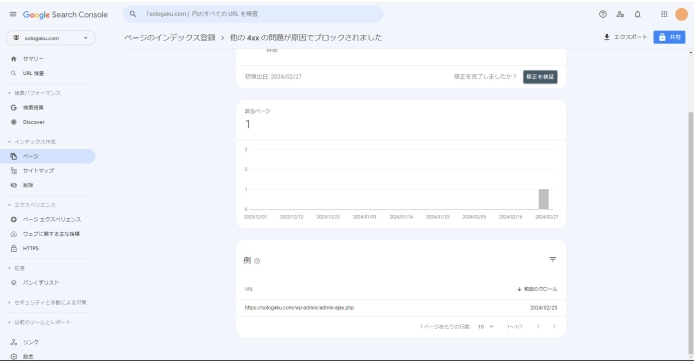Viewport: 694px width, 361px height.
Task: Click the 2024/02/25 crawl date cell
Action: tap(544, 308)
